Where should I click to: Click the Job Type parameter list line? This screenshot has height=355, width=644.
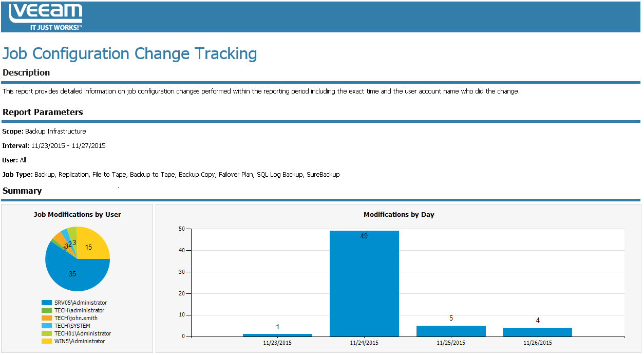pos(171,175)
